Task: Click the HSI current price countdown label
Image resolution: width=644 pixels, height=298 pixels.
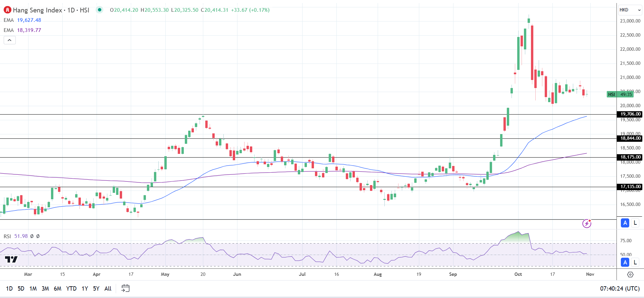Action: [x=620, y=94]
